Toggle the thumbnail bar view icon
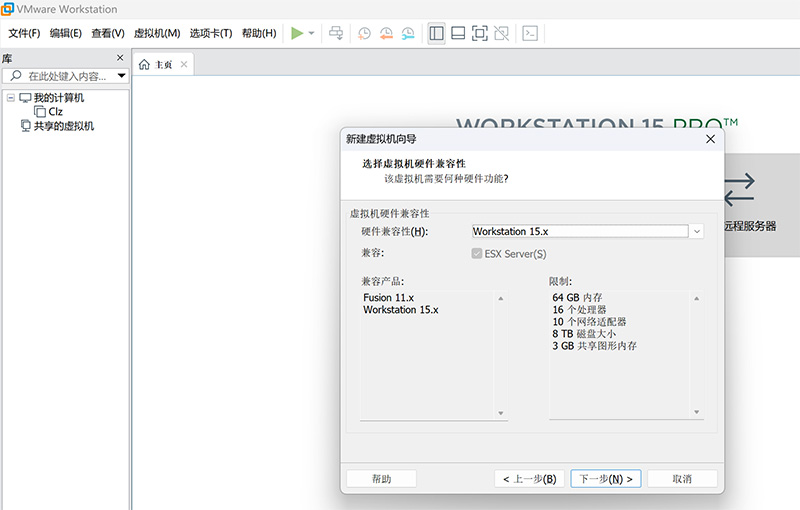This screenshot has width=800, height=510. pyautogui.click(x=458, y=34)
